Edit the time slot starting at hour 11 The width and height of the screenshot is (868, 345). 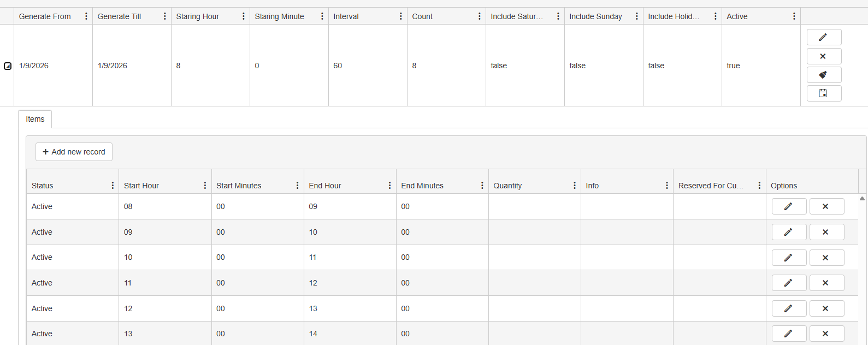(788, 283)
